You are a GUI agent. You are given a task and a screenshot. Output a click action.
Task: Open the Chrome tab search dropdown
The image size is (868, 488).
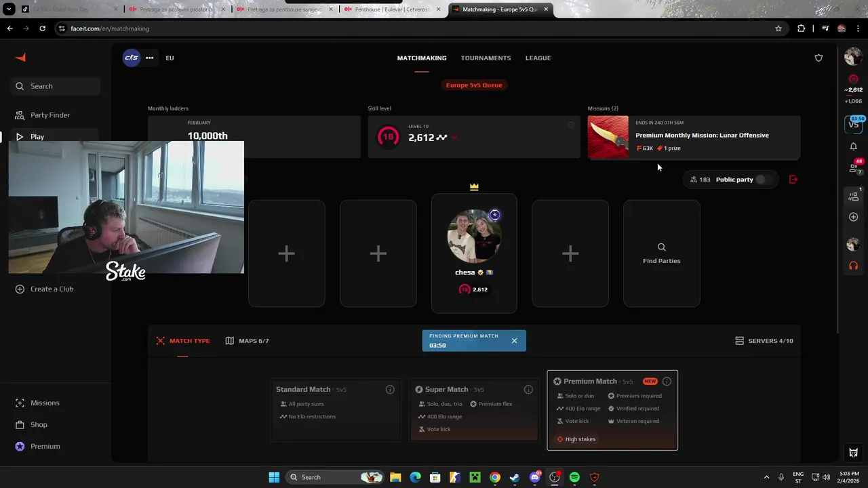click(9, 9)
